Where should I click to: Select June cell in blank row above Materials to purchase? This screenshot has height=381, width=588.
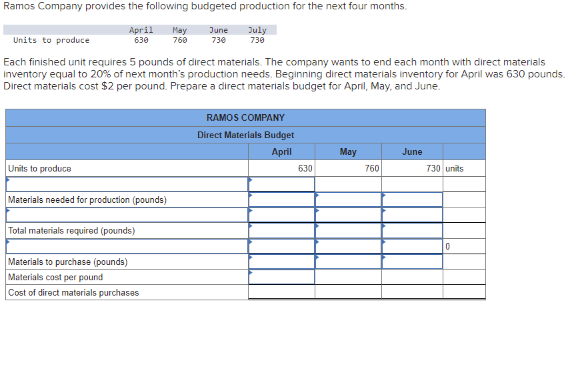click(412, 246)
